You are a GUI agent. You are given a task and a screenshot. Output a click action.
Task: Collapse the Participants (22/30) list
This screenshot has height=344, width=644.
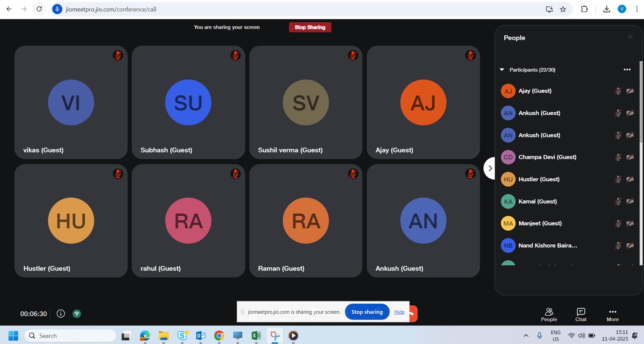click(502, 70)
